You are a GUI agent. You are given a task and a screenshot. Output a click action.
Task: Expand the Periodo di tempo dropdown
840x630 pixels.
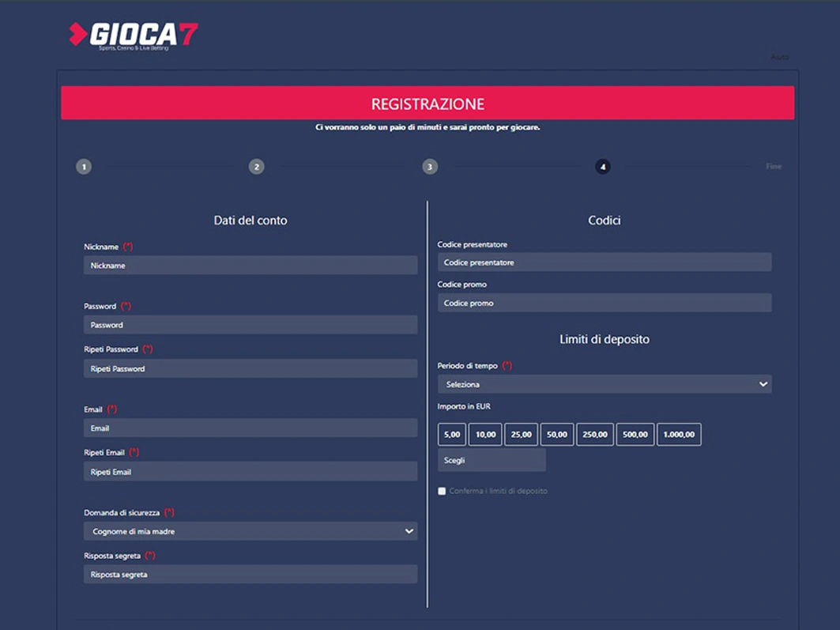(x=605, y=384)
